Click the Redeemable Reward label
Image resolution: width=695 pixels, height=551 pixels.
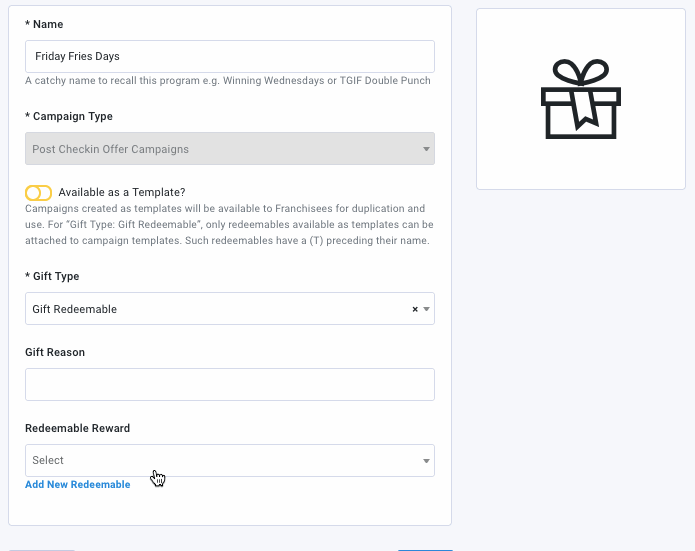click(78, 428)
